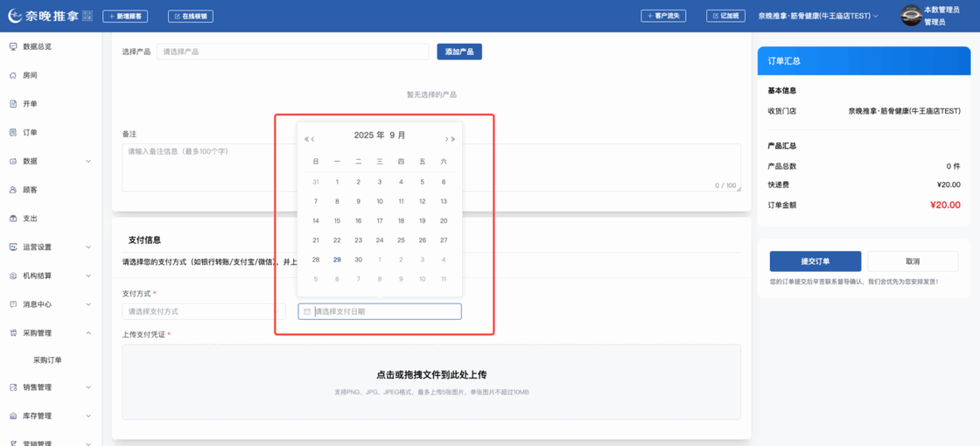Click the 备注 remarks text area
980x446 pixels.
[x=431, y=167]
